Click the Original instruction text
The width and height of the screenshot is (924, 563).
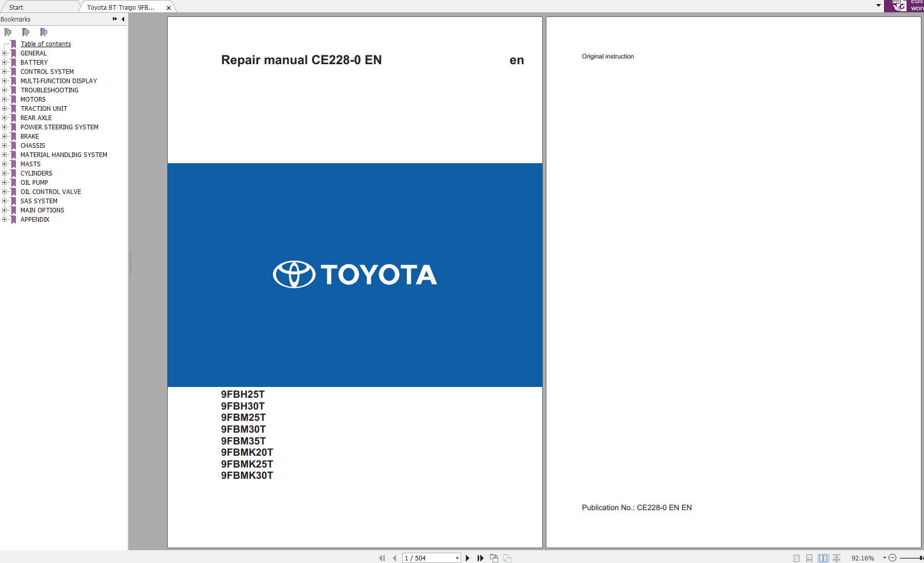[x=607, y=56]
